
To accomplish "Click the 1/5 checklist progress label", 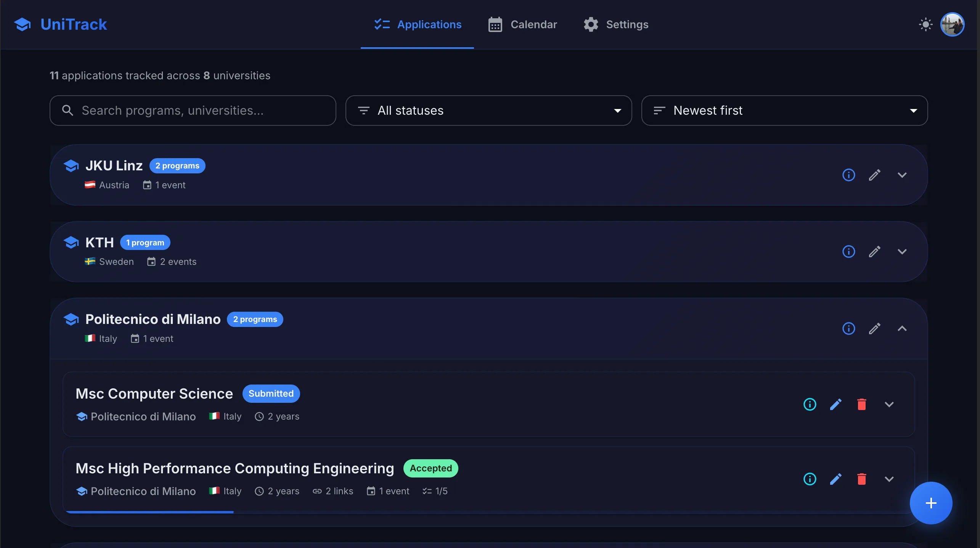I will click(x=435, y=491).
